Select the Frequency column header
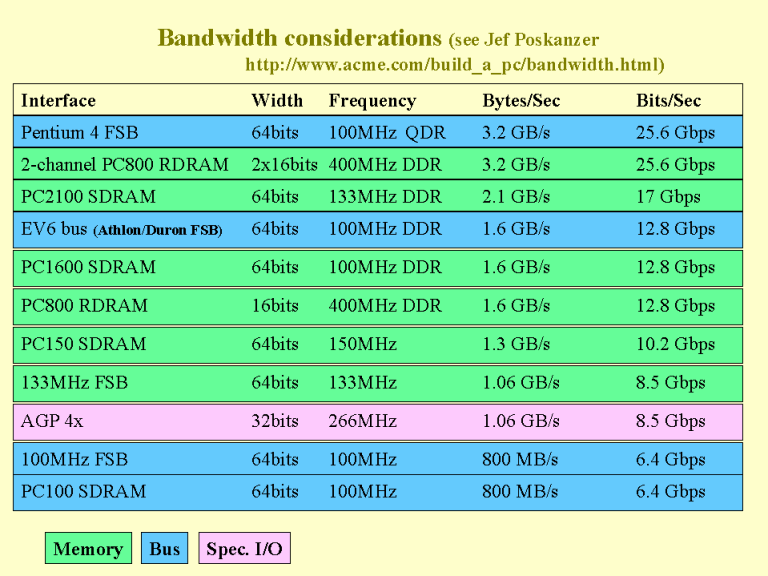 [x=372, y=101]
